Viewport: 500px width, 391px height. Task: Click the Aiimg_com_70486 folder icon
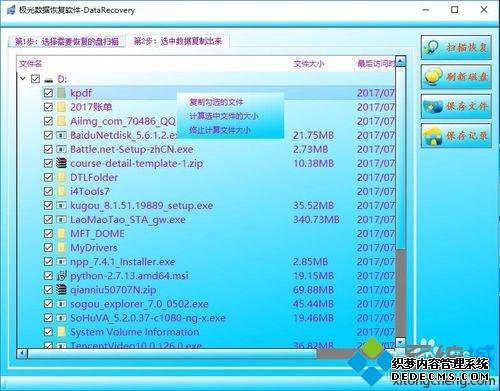click(61, 121)
